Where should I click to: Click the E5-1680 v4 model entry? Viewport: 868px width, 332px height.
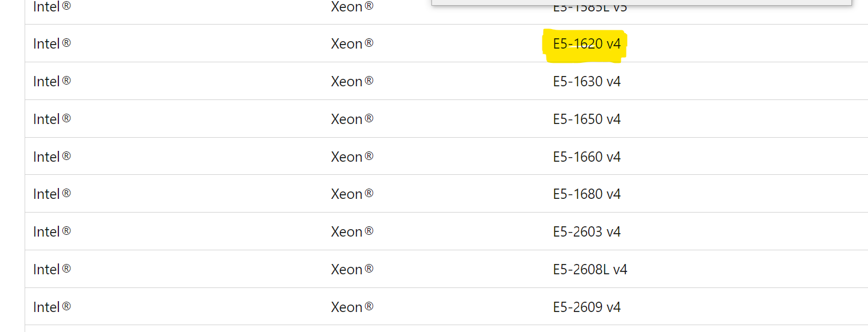click(x=586, y=194)
